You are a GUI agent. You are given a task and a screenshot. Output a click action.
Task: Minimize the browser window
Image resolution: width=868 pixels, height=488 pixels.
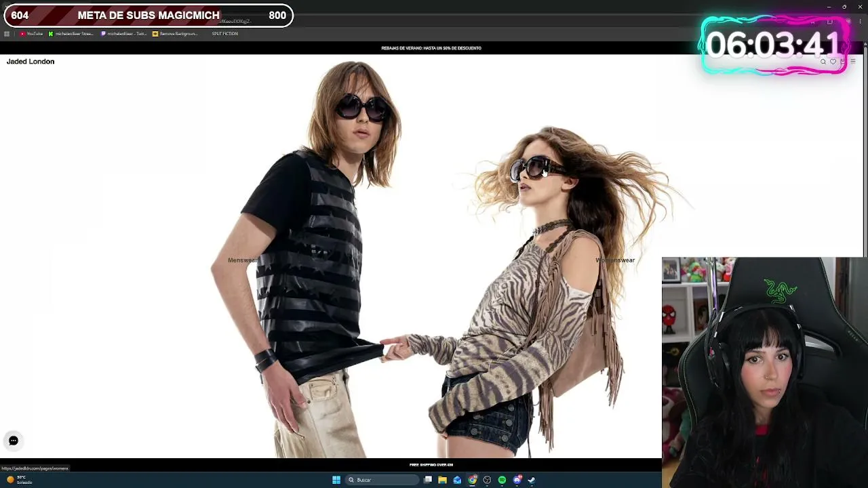(829, 7)
